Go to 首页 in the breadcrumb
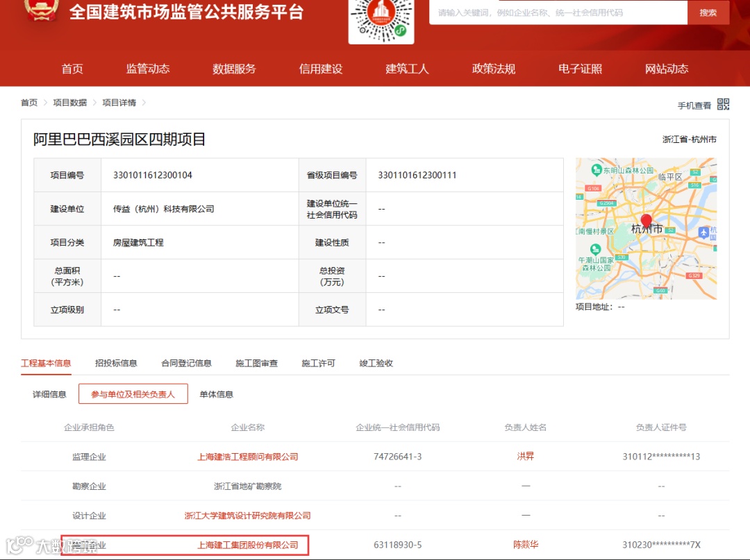The width and height of the screenshot is (750, 560). [29, 103]
